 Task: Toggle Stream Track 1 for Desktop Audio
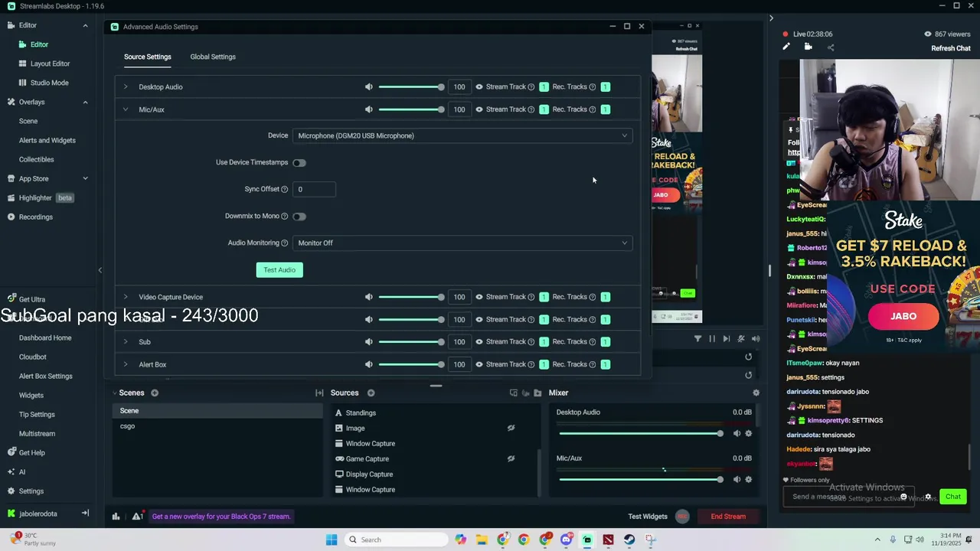[x=544, y=87]
